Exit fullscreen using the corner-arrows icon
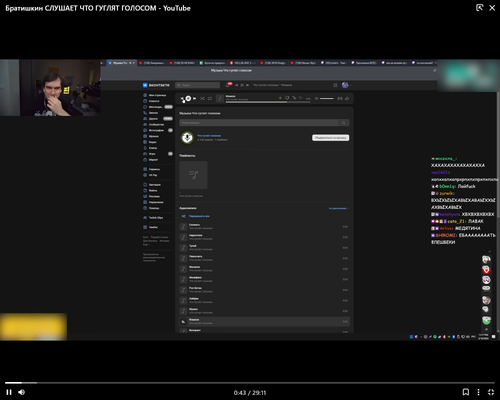This screenshot has height=400, width=500. (x=491, y=392)
